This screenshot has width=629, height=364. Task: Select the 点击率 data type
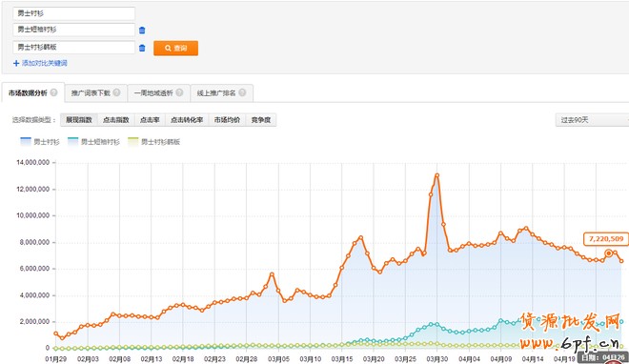(150, 120)
